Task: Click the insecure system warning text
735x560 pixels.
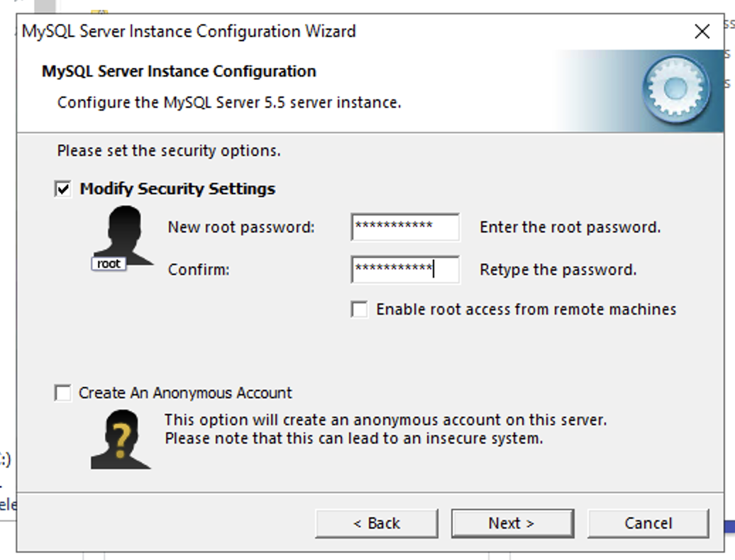Action: [x=354, y=439]
